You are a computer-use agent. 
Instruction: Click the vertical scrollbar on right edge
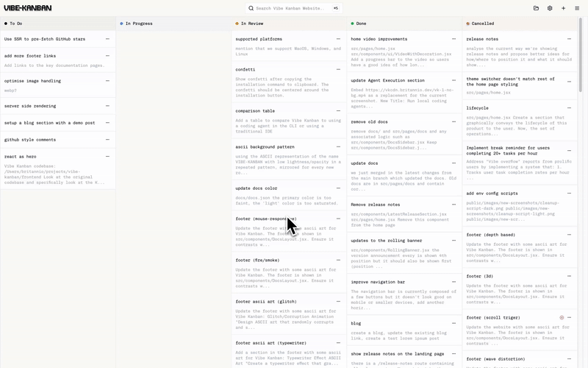tap(581, 54)
